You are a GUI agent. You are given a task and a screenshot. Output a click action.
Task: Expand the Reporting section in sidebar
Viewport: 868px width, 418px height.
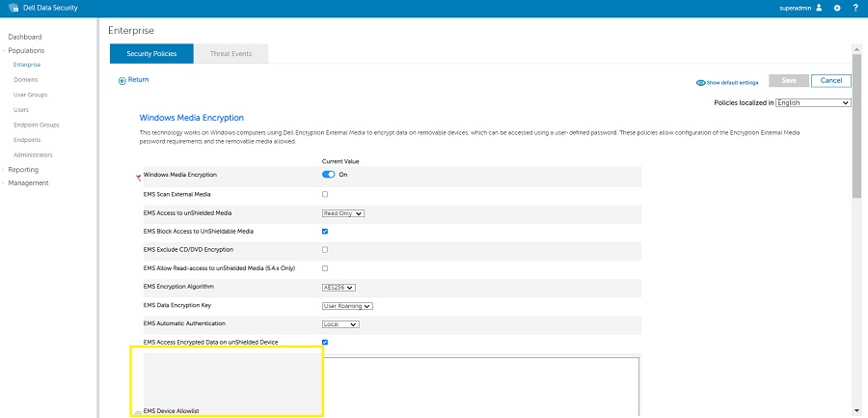(23, 170)
